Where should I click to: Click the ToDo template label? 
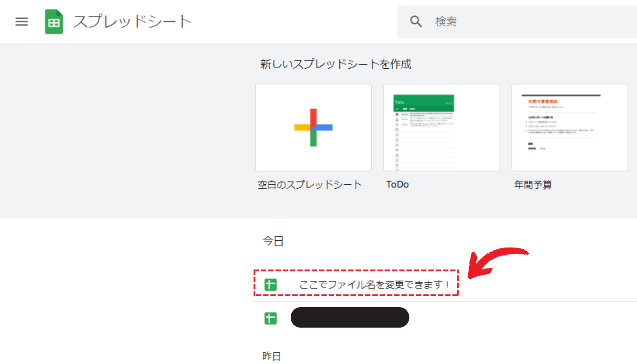[x=397, y=185]
